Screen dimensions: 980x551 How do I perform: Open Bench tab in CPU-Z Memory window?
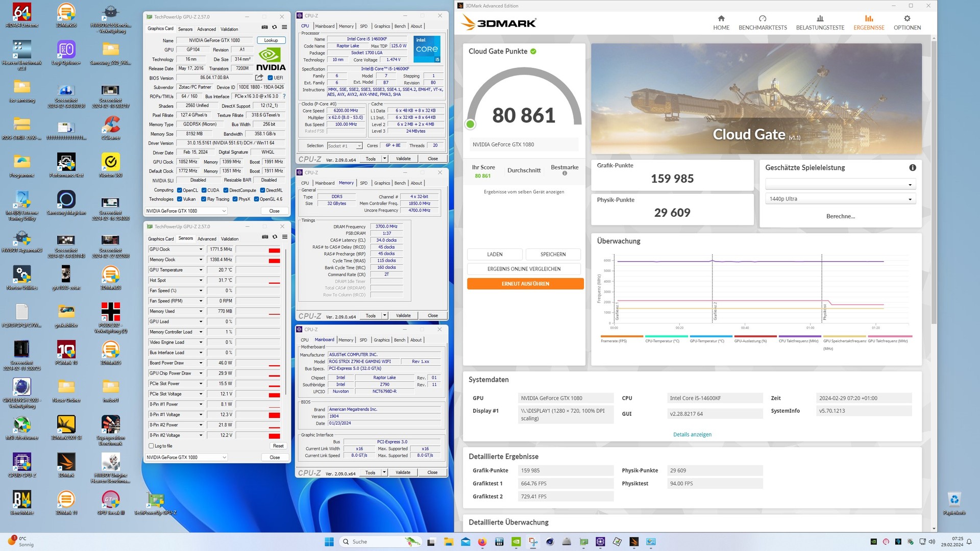point(400,183)
